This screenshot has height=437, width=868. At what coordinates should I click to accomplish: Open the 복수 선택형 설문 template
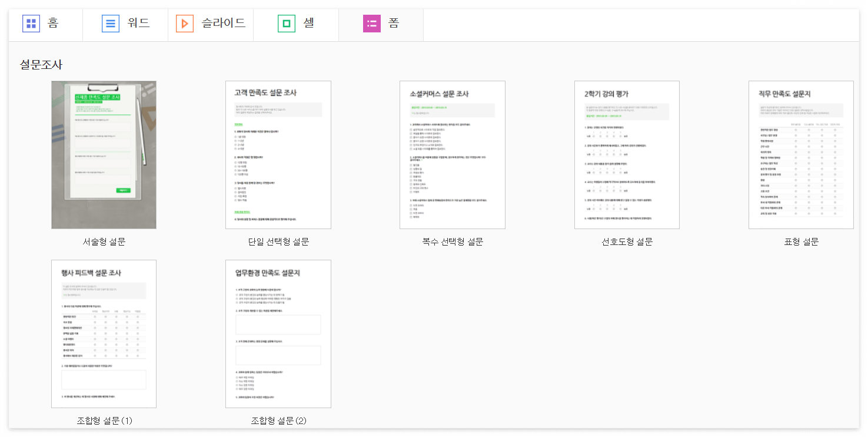tap(452, 154)
